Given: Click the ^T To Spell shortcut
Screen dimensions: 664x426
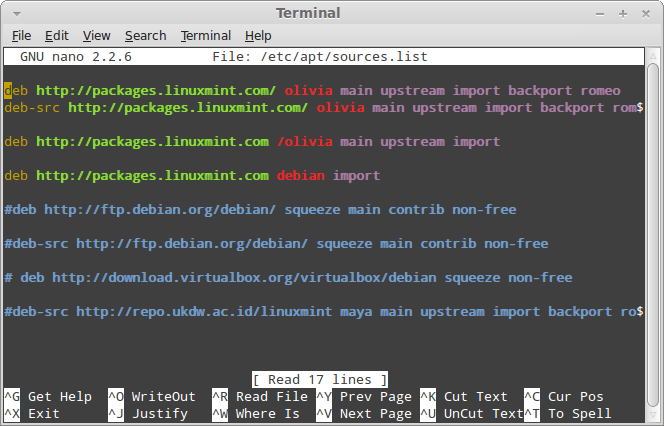Looking at the screenshot, I should [568, 413].
